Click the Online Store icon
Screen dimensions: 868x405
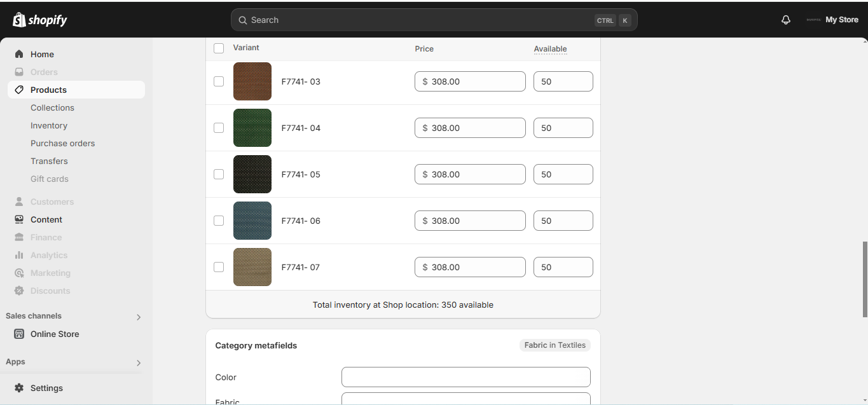pos(19,334)
